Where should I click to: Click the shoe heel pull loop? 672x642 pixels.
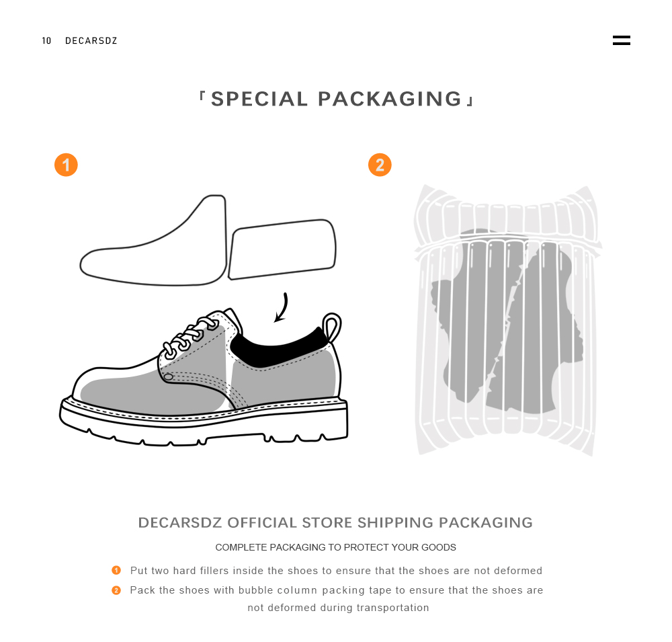click(331, 327)
